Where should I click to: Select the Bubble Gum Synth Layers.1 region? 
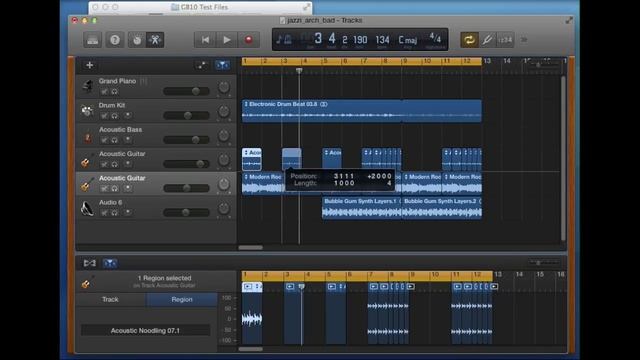[362, 208]
